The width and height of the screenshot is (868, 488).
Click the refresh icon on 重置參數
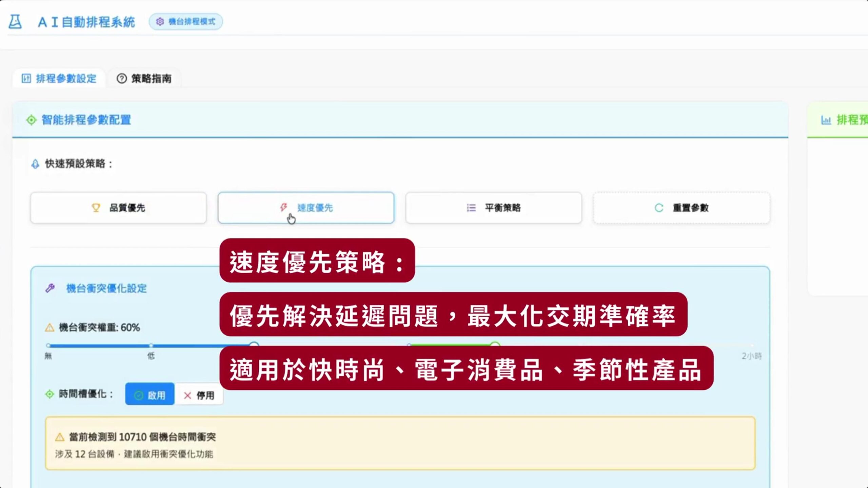(659, 208)
